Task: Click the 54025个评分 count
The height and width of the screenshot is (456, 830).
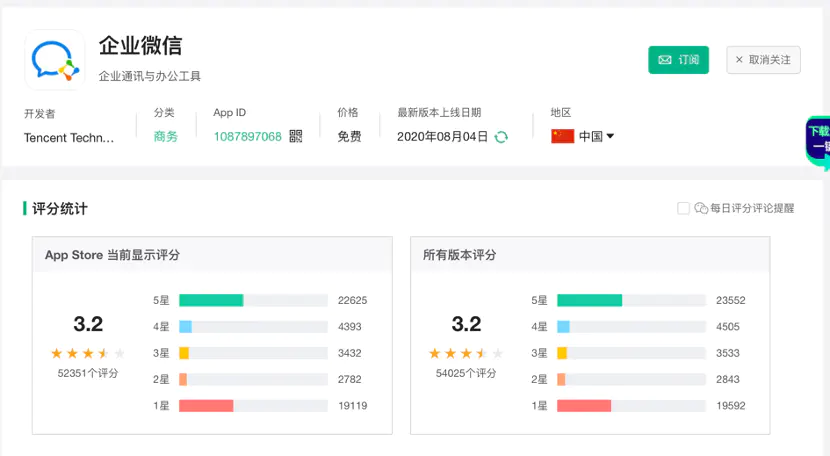Action: (466, 373)
